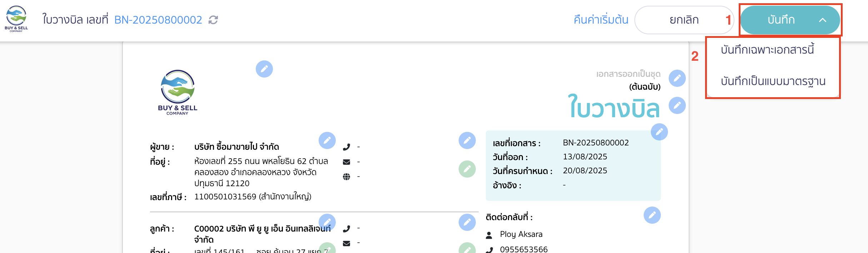Edit the company logo with pencil icon

pos(264,69)
